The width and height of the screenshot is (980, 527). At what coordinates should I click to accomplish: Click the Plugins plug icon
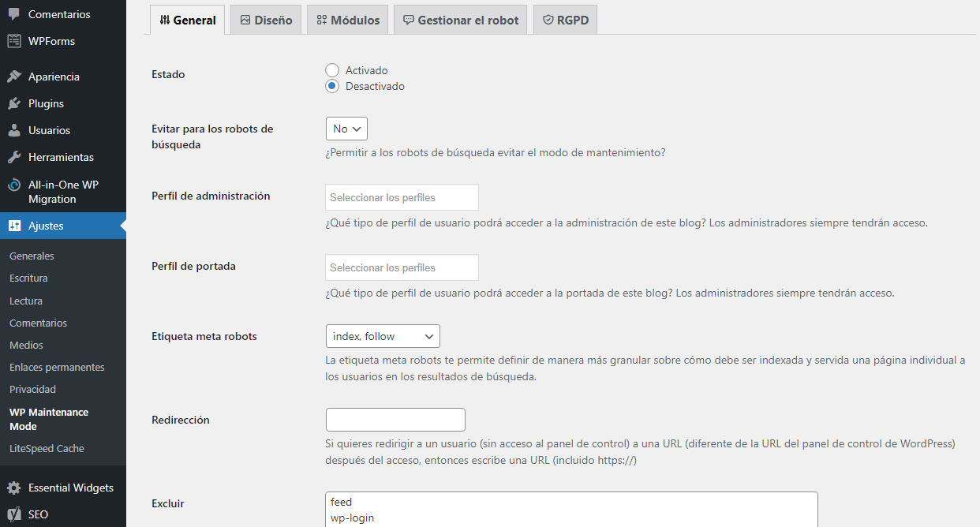[13, 103]
